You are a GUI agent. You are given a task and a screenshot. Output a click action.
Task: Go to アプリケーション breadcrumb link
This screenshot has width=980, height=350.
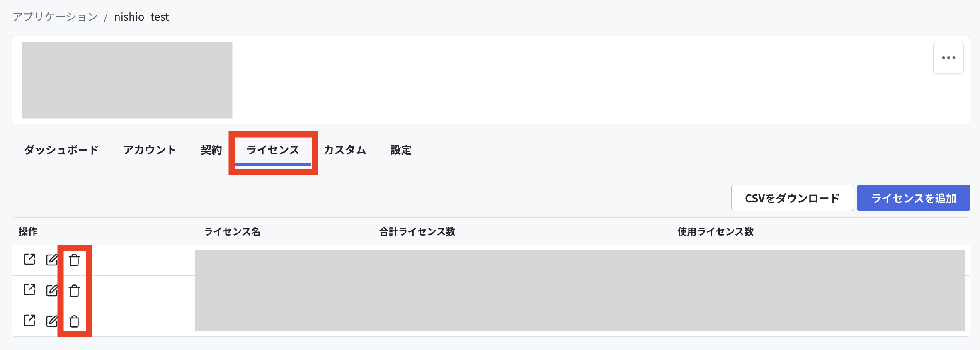55,17
